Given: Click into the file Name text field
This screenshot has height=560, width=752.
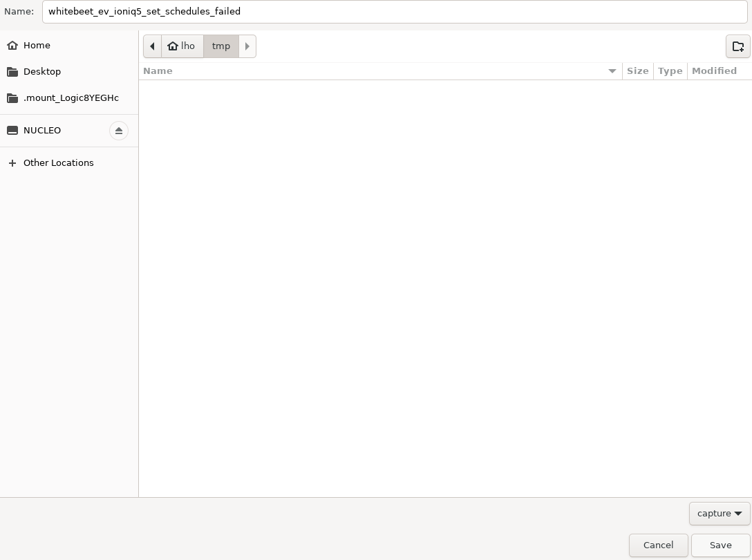Looking at the screenshot, I should pos(394,12).
